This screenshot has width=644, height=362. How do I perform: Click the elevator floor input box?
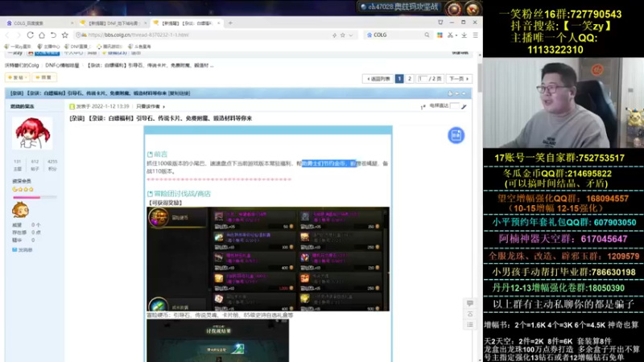point(454,106)
